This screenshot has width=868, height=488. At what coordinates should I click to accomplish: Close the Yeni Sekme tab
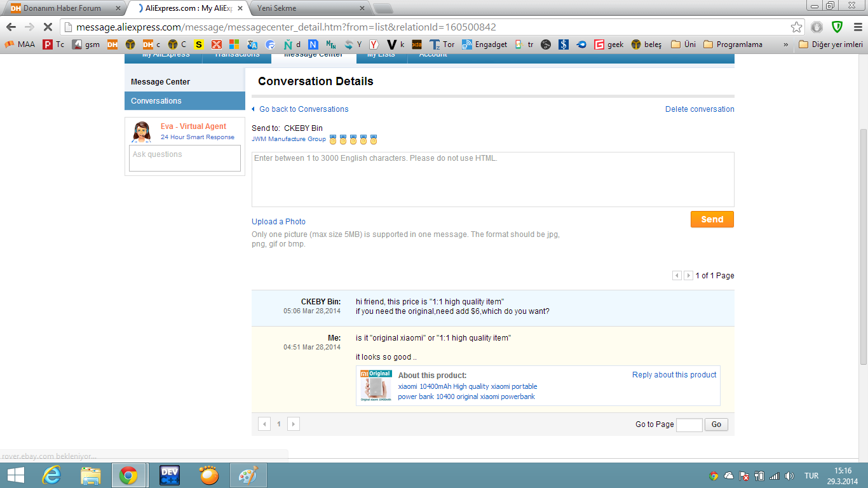[362, 8]
